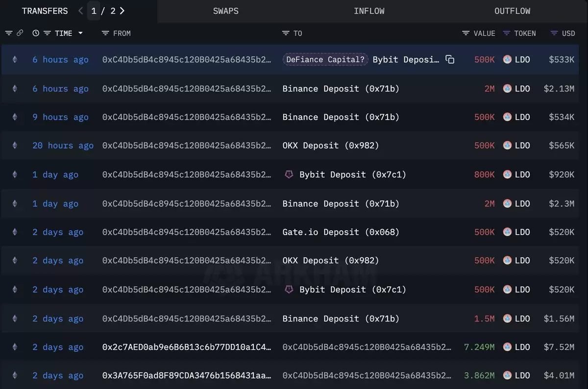Open recipient 0xC4Db5 address on $7.52M row
The image size is (588, 389).
pyautogui.click(x=367, y=347)
